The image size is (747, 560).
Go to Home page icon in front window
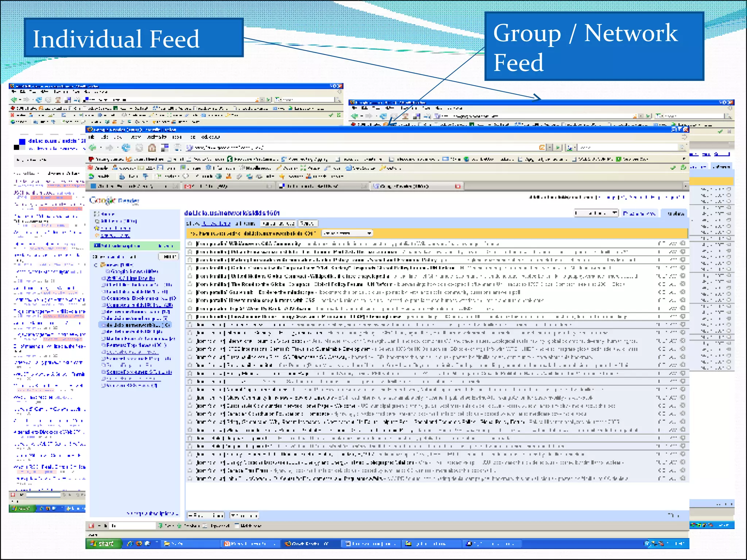152,148
